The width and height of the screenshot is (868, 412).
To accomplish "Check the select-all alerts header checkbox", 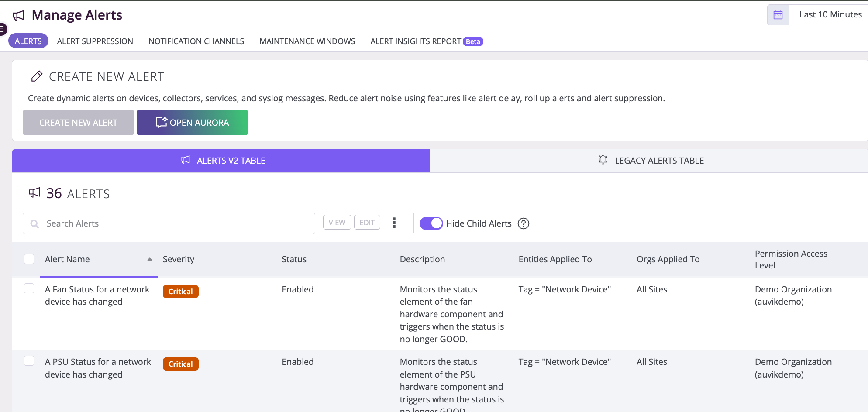I will tap(29, 259).
